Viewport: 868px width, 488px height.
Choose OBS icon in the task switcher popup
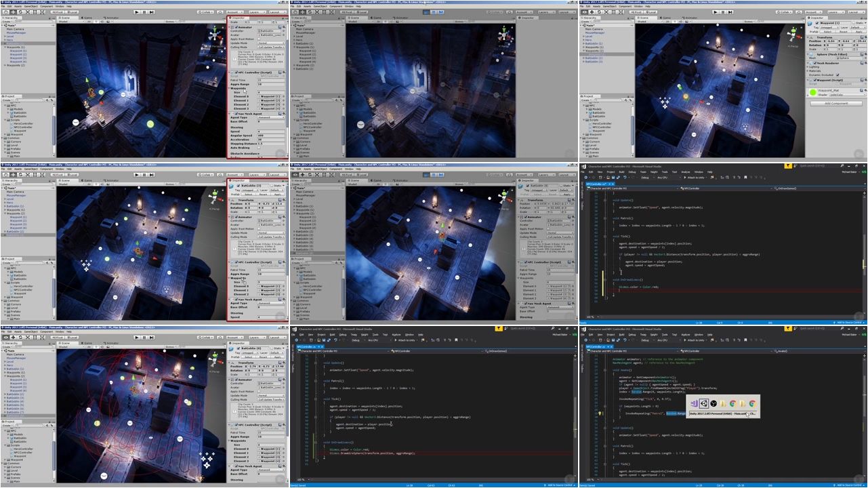714,403
